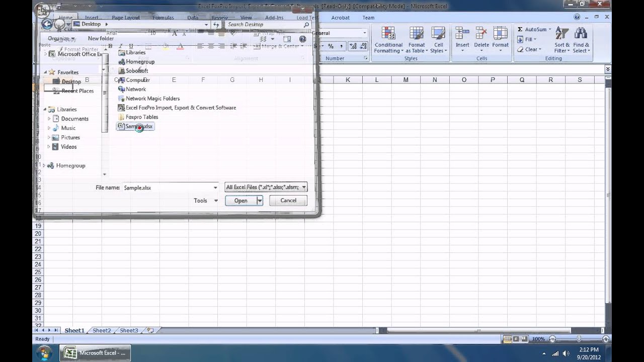This screenshot has width=644, height=362.
Task: Toggle the preview pane in Open dialog
Action: click(x=287, y=39)
